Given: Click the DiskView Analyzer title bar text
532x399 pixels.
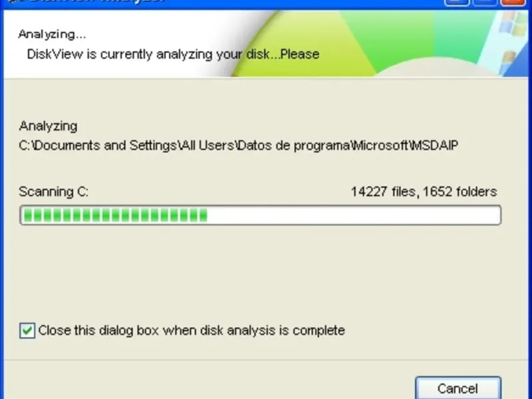Looking at the screenshot, I should click(x=96, y=1).
